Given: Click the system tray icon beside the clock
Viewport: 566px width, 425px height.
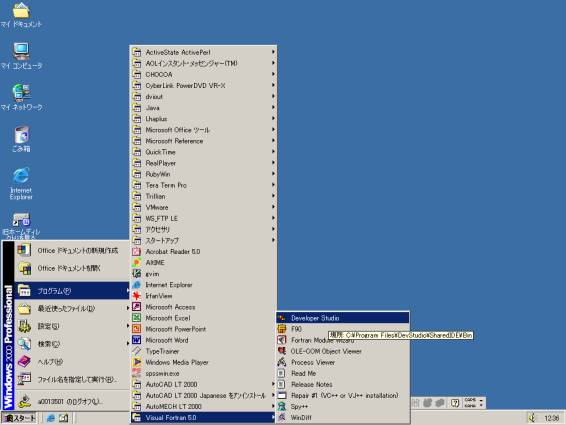Looking at the screenshot, I should click(x=532, y=418).
